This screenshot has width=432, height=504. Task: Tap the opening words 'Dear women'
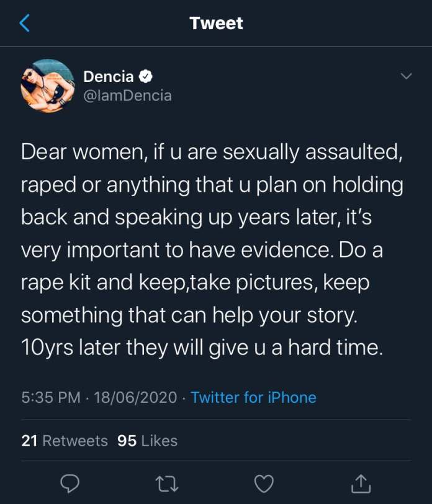pyautogui.click(x=78, y=153)
